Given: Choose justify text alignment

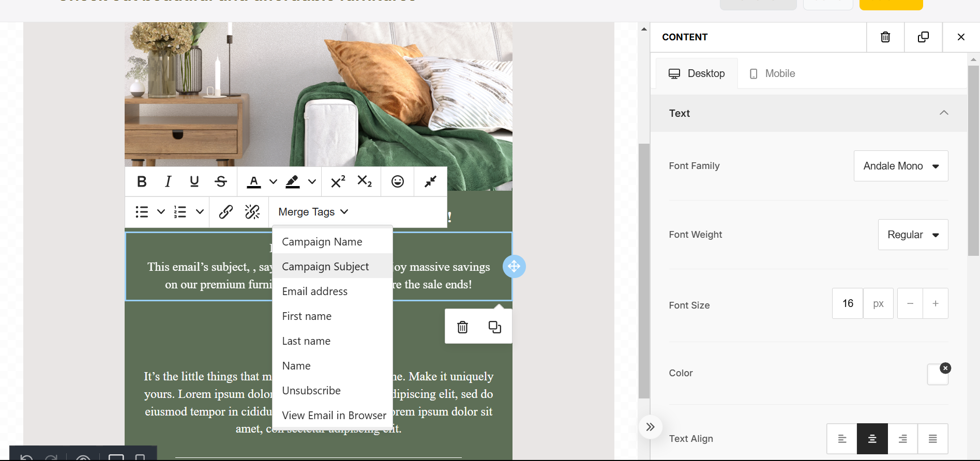Looking at the screenshot, I should (x=932, y=439).
